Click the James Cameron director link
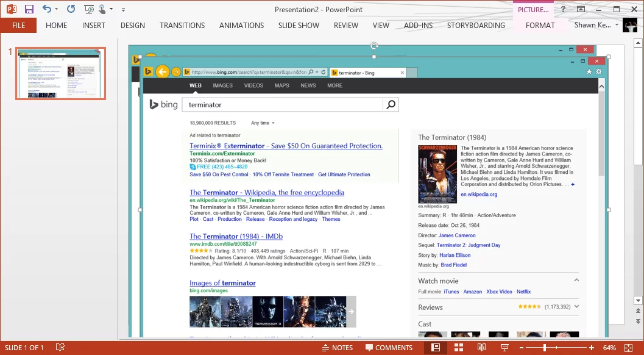 coord(457,235)
